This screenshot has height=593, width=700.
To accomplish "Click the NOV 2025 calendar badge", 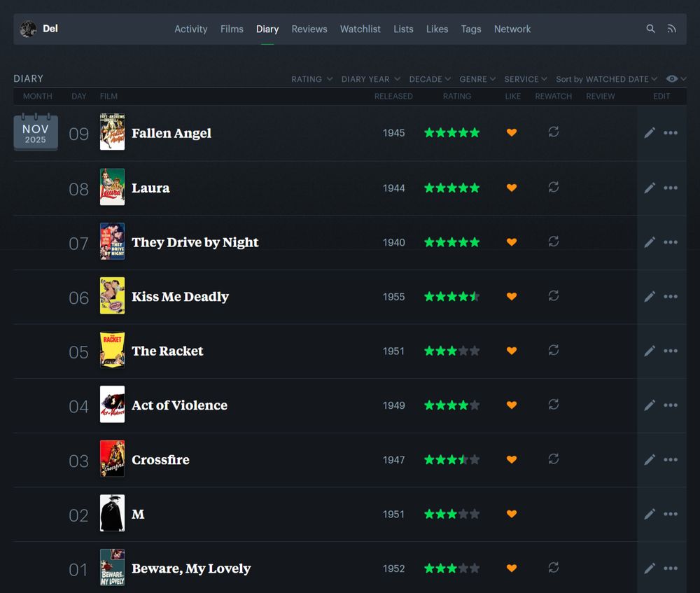I will pos(36,132).
